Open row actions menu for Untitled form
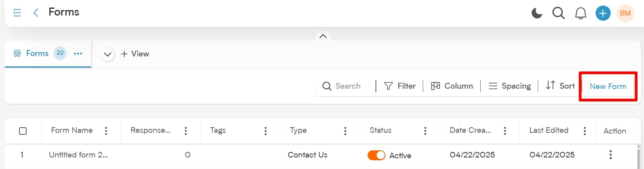This screenshot has width=644, height=169. click(610, 155)
